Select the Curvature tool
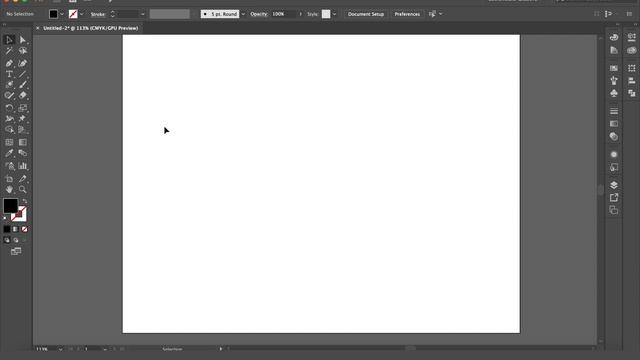The height and width of the screenshot is (360, 640). tap(22, 63)
